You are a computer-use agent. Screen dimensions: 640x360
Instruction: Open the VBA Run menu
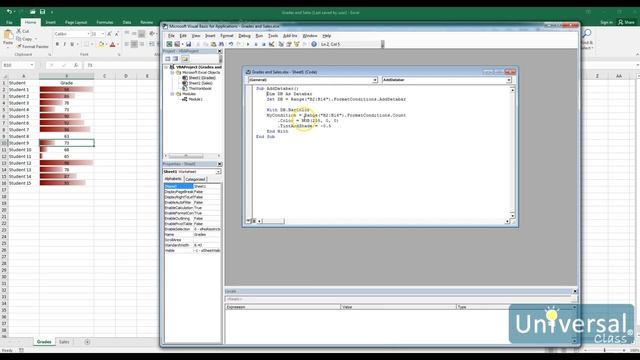[259, 36]
